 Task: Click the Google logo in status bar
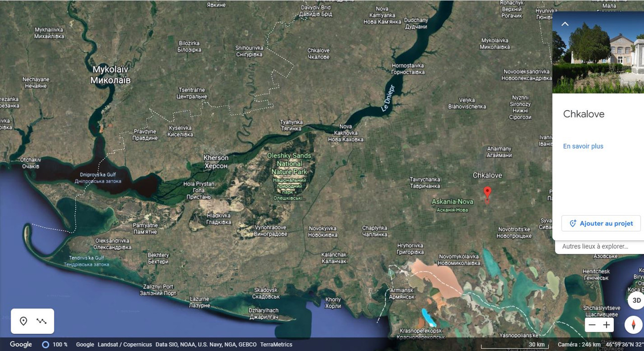21,344
